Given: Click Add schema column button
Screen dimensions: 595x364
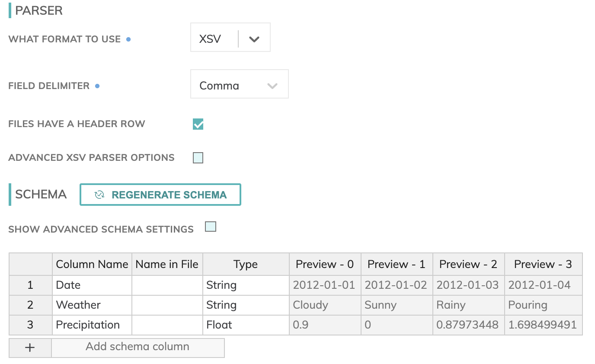Looking at the screenshot, I should pos(138,347).
